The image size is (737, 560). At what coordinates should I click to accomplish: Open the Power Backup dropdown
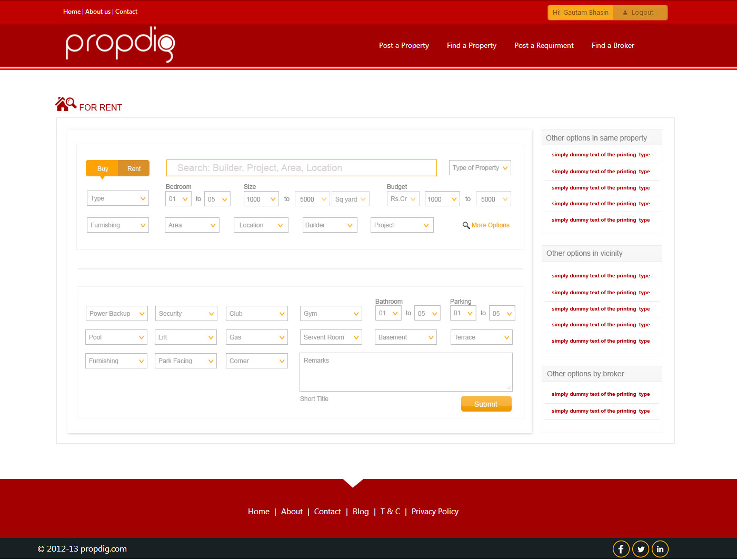pos(116,313)
